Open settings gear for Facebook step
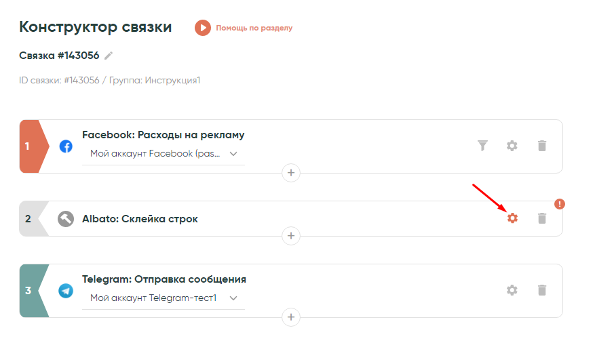The height and width of the screenshot is (364, 595). point(512,146)
